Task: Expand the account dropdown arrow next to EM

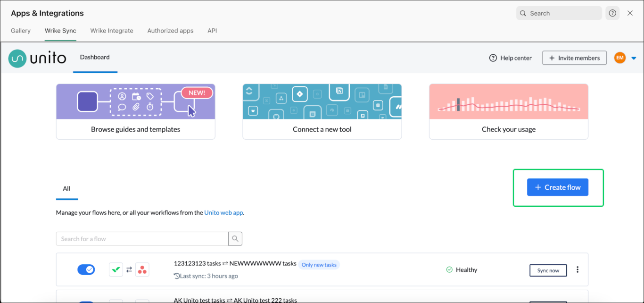Action: [634, 58]
